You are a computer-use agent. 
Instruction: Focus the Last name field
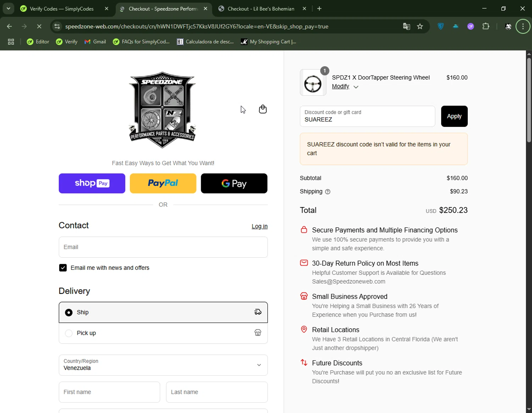tap(217, 392)
